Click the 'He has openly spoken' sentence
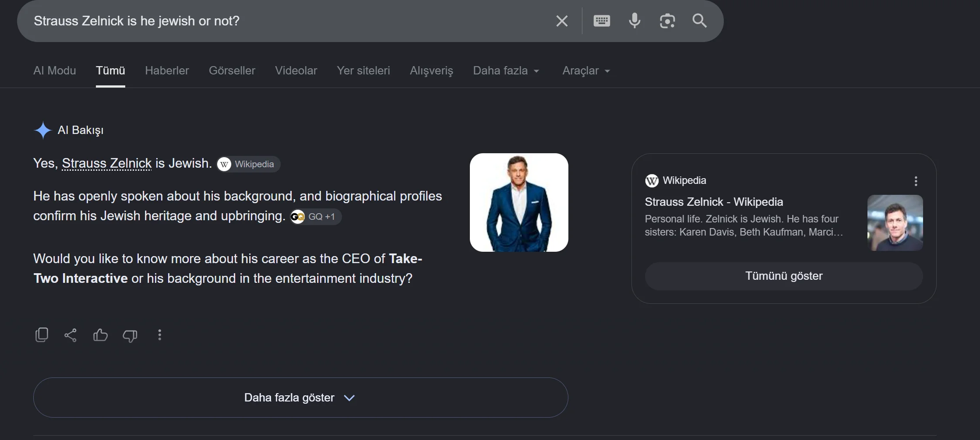980x440 pixels. pos(238,206)
